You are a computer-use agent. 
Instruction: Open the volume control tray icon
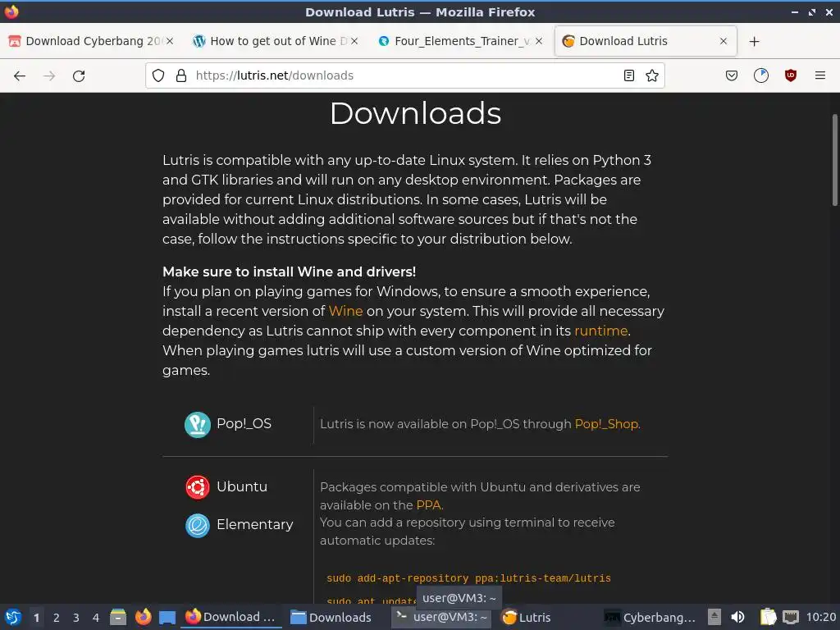pyautogui.click(x=737, y=617)
